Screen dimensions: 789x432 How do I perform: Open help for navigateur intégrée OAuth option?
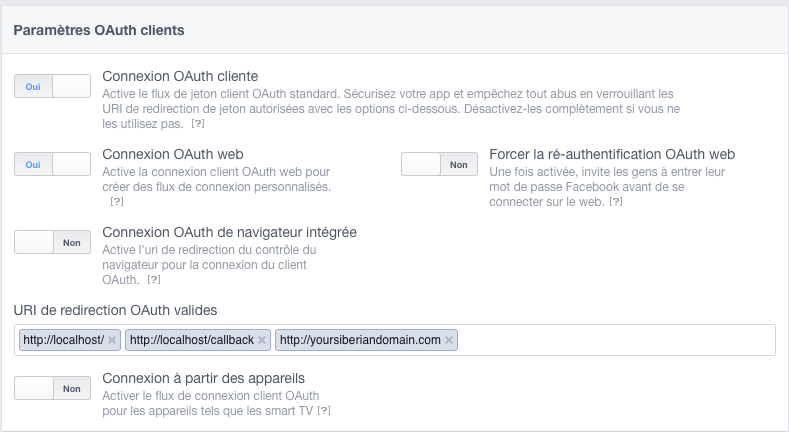point(153,280)
